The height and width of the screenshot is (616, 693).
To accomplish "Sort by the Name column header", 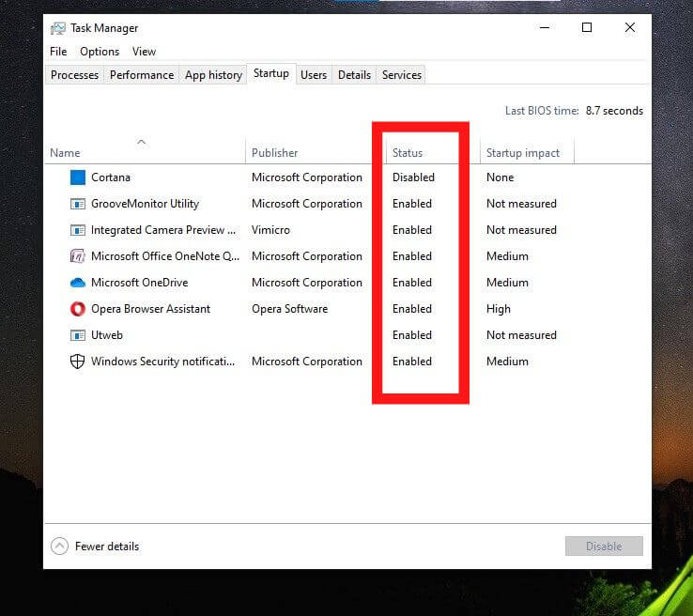I will (x=65, y=153).
